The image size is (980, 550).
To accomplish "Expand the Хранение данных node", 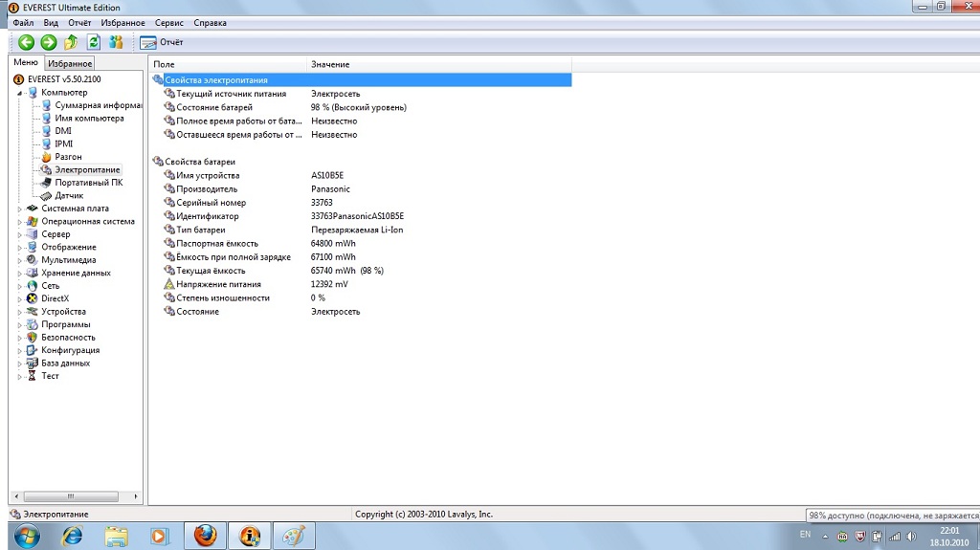I will click(19, 274).
